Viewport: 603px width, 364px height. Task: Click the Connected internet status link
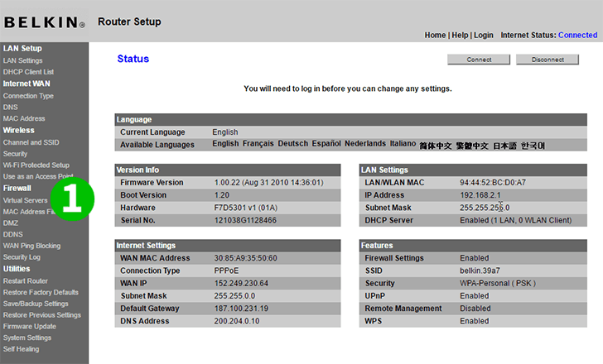click(x=577, y=35)
